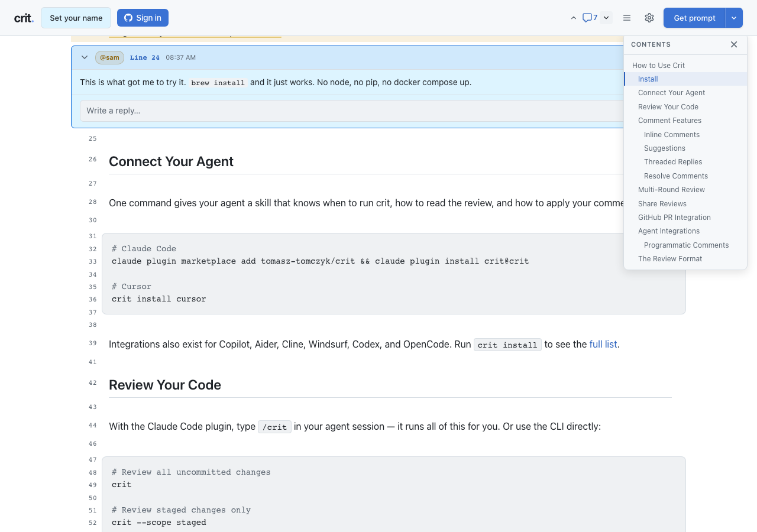
Task: Click the comment count bubble icon
Action: point(590,18)
